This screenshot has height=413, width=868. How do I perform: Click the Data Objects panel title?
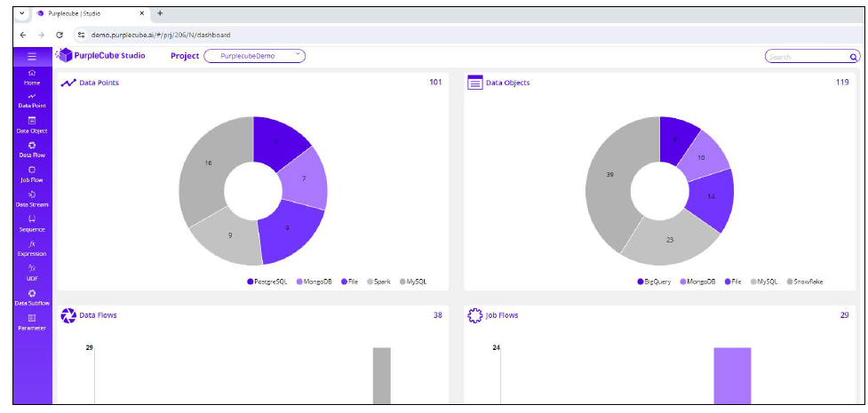point(507,83)
